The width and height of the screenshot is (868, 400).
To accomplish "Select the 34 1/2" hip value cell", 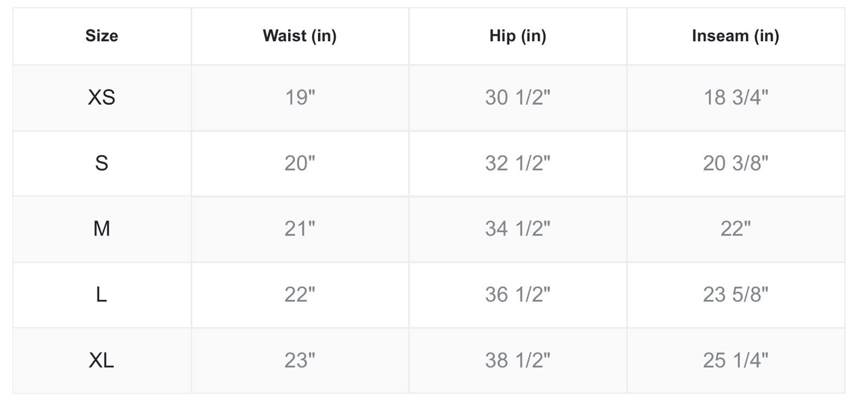I will tap(518, 229).
